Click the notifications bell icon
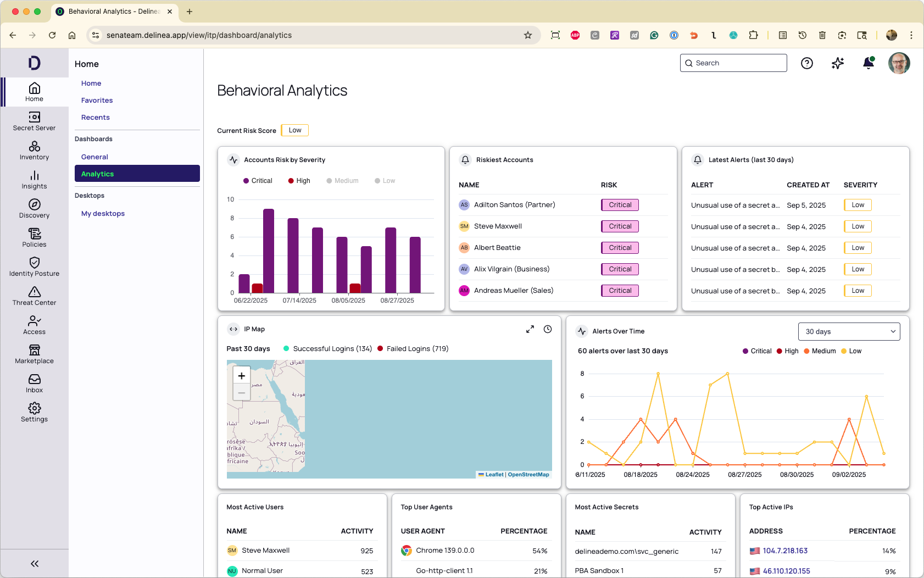 pyautogui.click(x=868, y=63)
